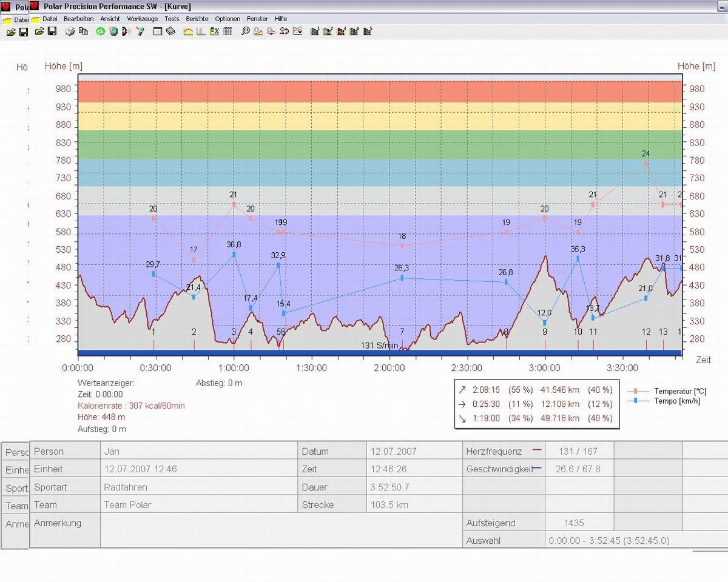Open the Werkzeuge menu

142,19
